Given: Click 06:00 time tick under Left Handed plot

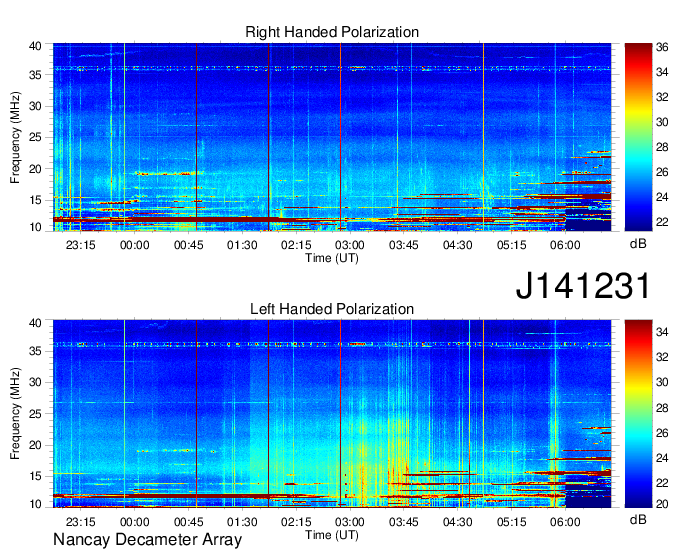Looking at the screenshot, I should pyautogui.click(x=565, y=522).
